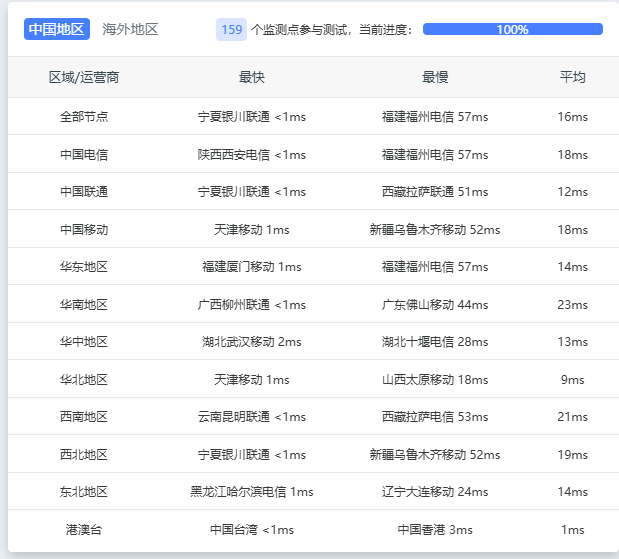Click the 华南地区 region row
The image size is (619, 559).
click(x=84, y=305)
